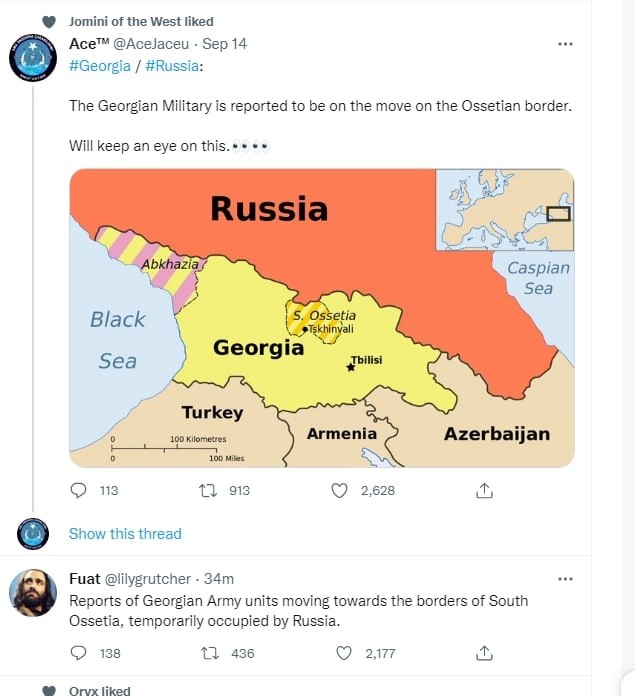The height and width of the screenshot is (696, 635).
Task: Reply to Fuat's tweet with 138 replies
Action: pyautogui.click(x=79, y=653)
